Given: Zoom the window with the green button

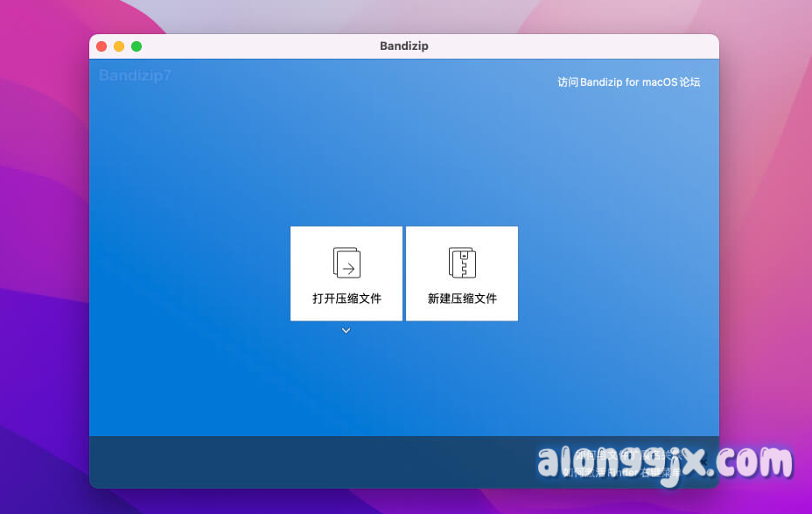Looking at the screenshot, I should (136, 46).
